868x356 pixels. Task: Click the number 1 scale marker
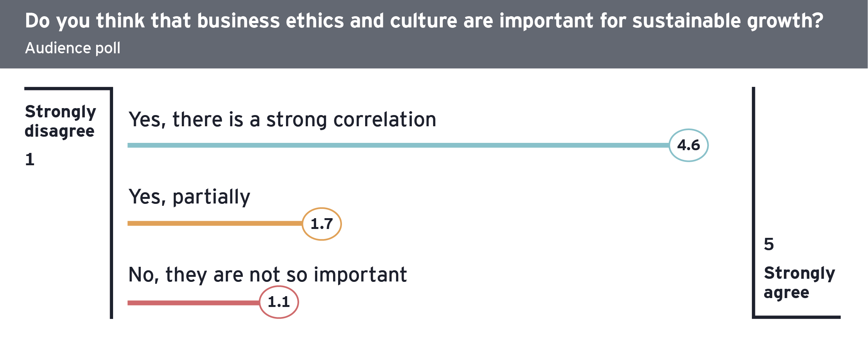30,159
